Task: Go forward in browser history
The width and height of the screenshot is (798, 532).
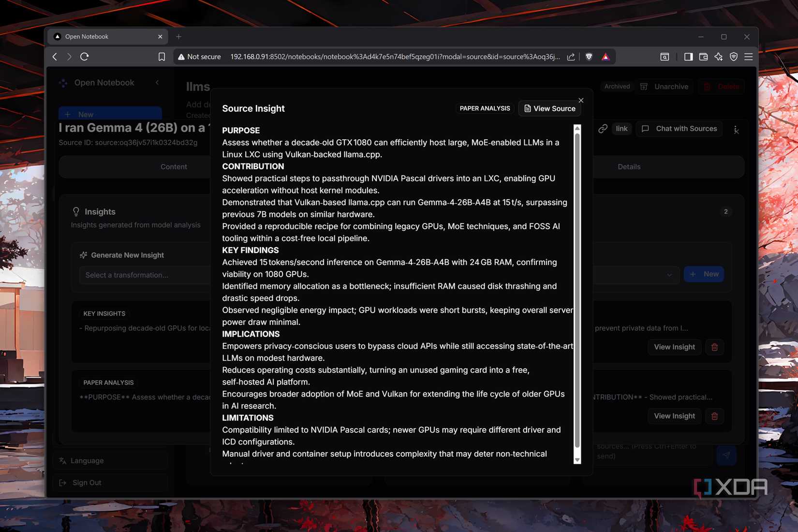Action: pos(70,57)
